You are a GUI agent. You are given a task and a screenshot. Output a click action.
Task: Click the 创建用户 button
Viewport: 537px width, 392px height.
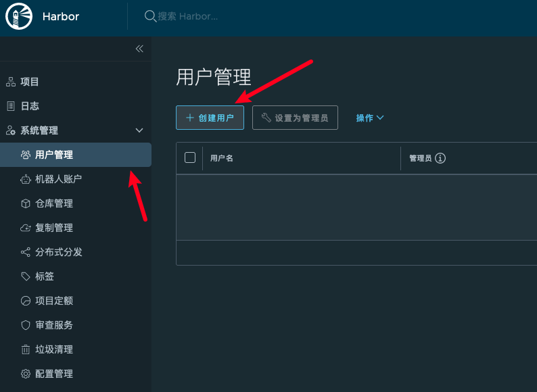pyautogui.click(x=210, y=118)
